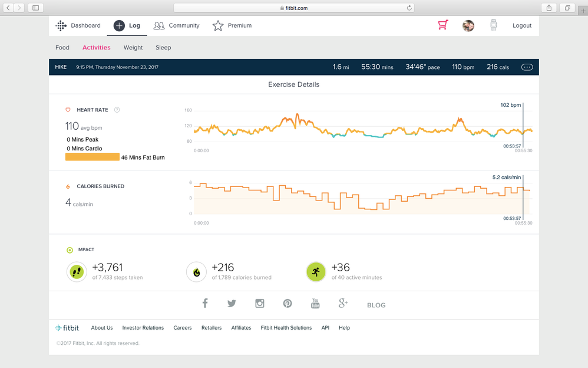Click the heart rate help question mark
The image size is (588, 368).
click(x=117, y=110)
